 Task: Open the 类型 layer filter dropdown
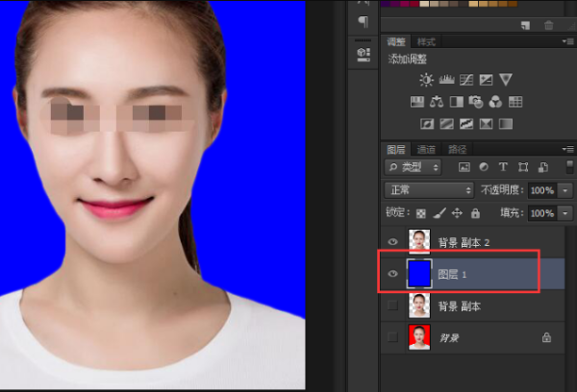[414, 167]
